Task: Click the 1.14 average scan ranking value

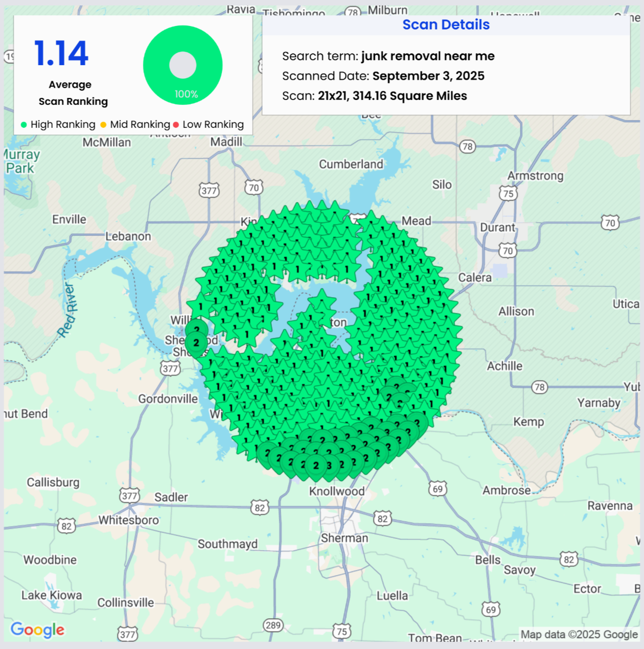Action: tap(61, 53)
